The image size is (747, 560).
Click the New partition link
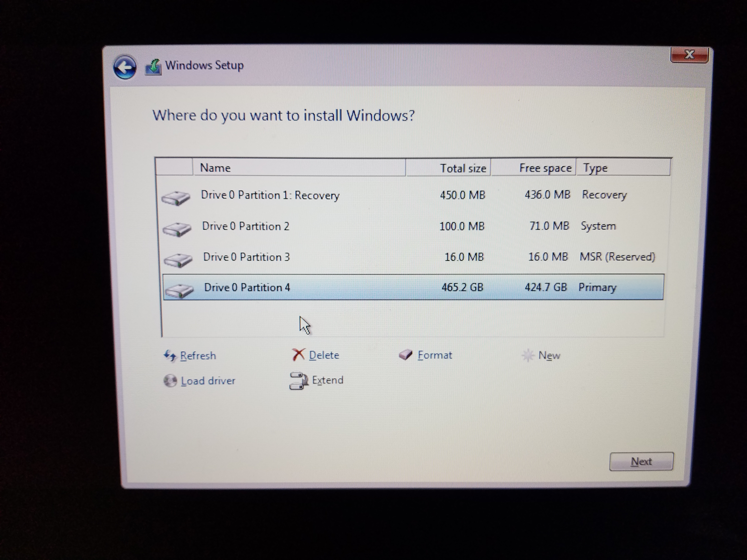coord(549,355)
